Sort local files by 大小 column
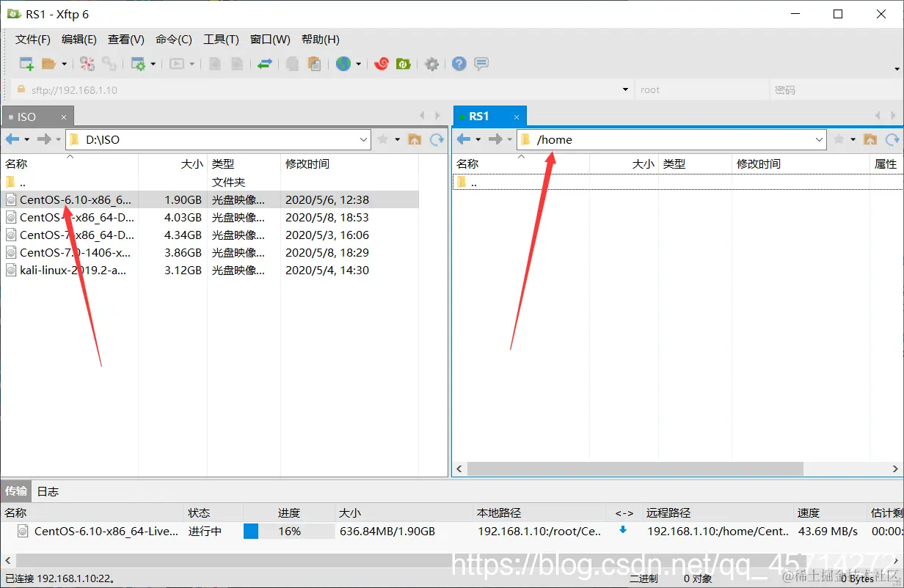 click(x=173, y=163)
